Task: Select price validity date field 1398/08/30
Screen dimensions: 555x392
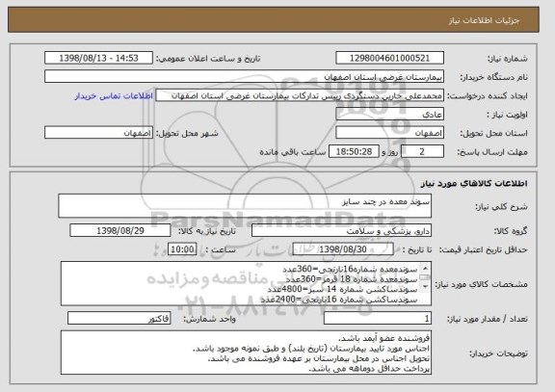Action: point(343,249)
